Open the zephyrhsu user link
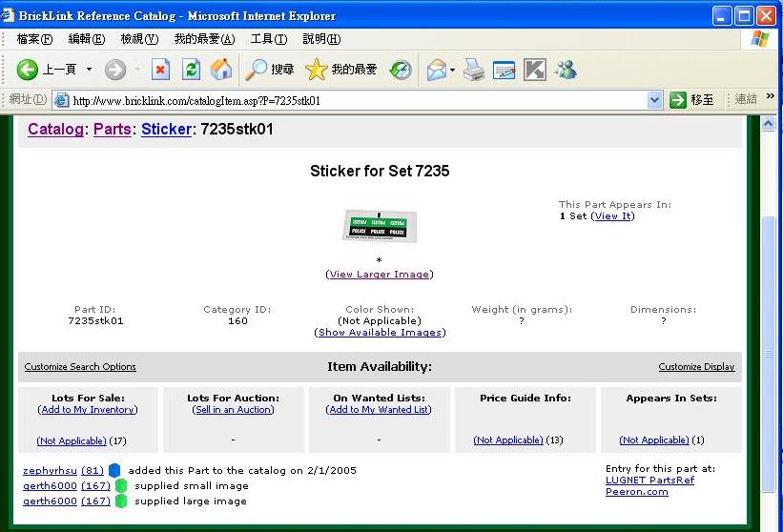 click(50, 471)
